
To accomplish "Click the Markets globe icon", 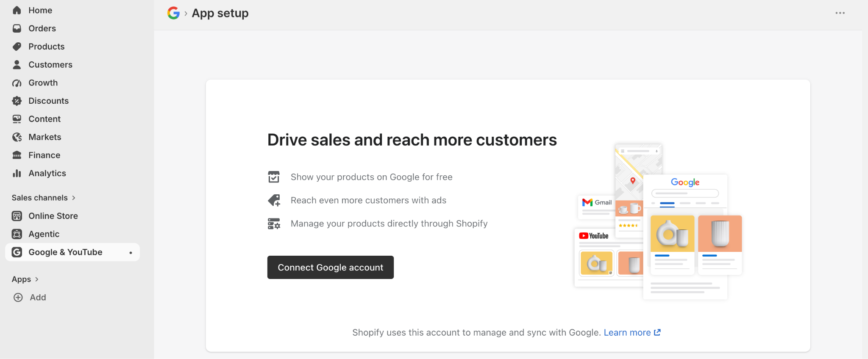I will [17, 137].
